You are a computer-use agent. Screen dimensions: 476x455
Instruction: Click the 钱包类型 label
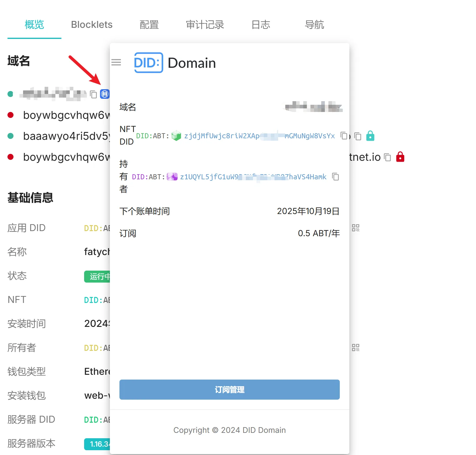[27, 371]
